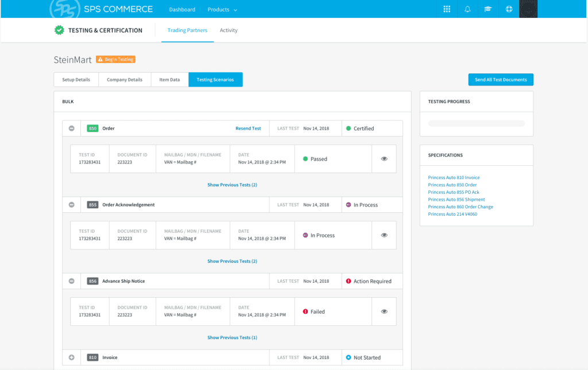View the In Process test via eye icon

(384, 235)
